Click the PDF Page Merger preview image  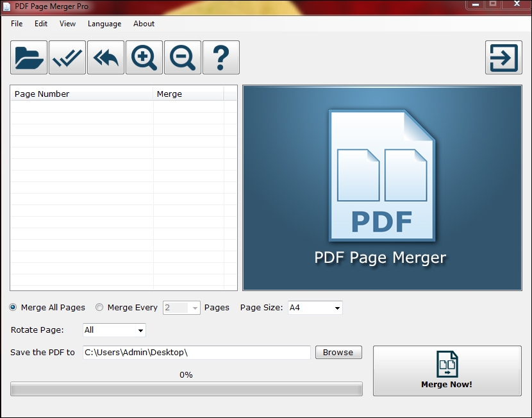(382, 187)
